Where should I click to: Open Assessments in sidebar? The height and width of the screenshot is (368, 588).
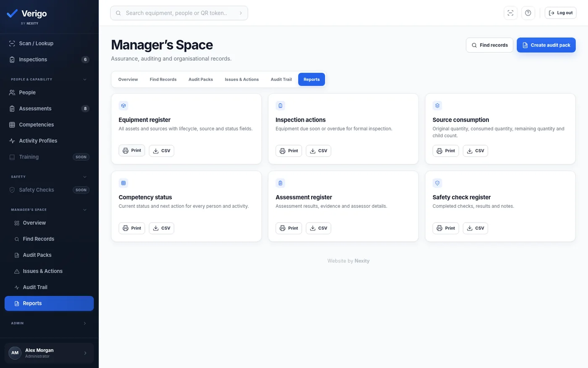tap(49, 109)
